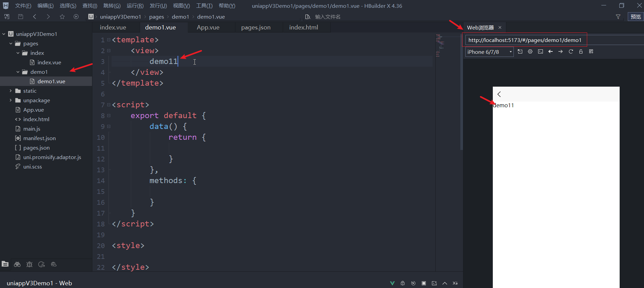The width and height of the screenshot is (644, 288).
Task: Collapse the pages folder in tree
Action: 11,43
